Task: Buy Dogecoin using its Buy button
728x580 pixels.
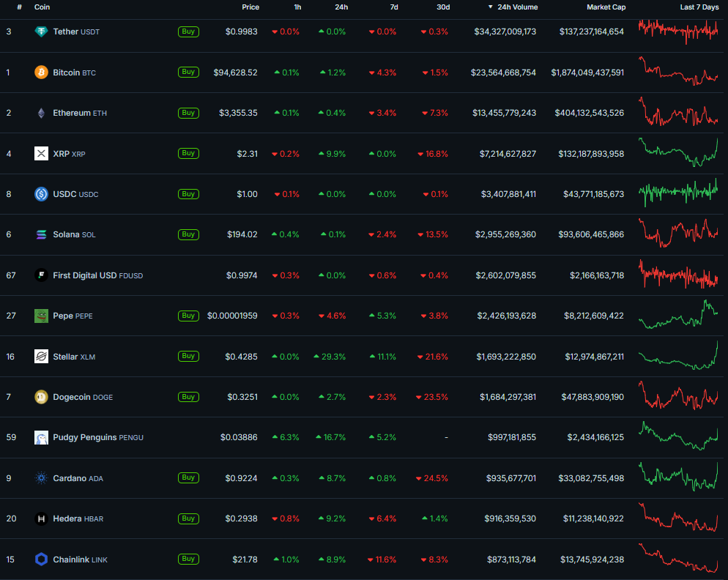Action: click(188, 397)
